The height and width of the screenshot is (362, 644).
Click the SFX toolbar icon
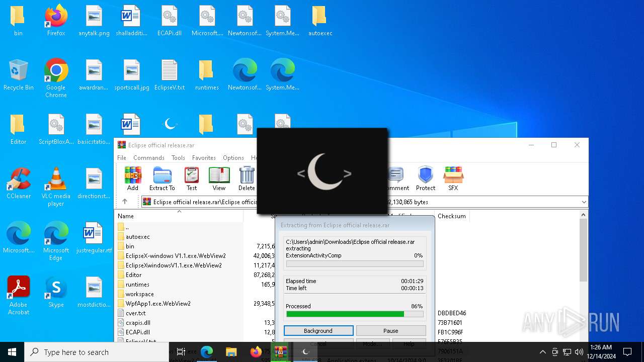tap(453, 179)
